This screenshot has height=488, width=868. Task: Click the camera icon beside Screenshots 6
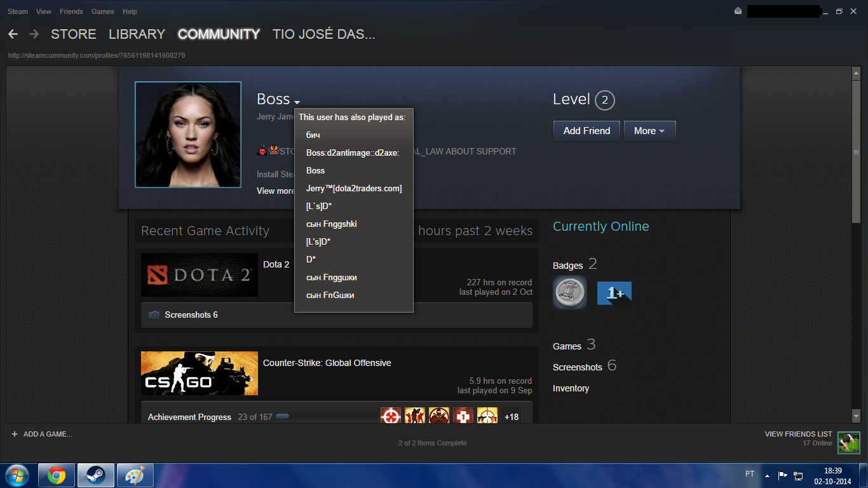154,315
